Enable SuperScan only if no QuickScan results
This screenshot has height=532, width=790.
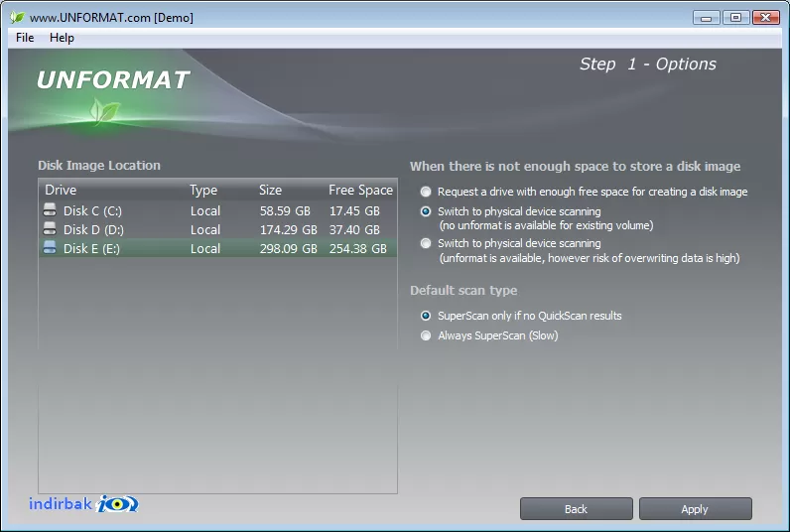click(426, 316)
